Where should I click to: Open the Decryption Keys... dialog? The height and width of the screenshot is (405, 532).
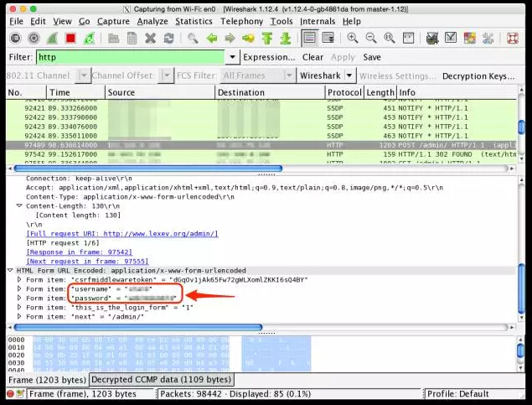pos(478,76)
